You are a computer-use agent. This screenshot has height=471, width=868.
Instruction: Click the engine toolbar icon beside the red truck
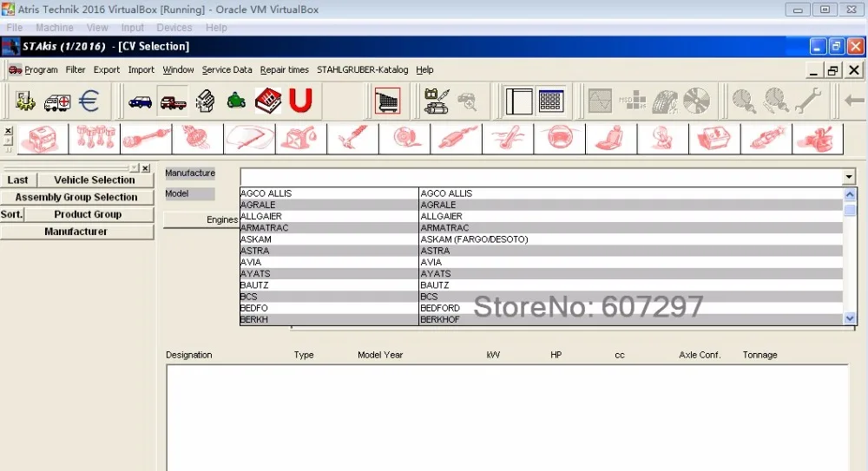coord(206,101)
